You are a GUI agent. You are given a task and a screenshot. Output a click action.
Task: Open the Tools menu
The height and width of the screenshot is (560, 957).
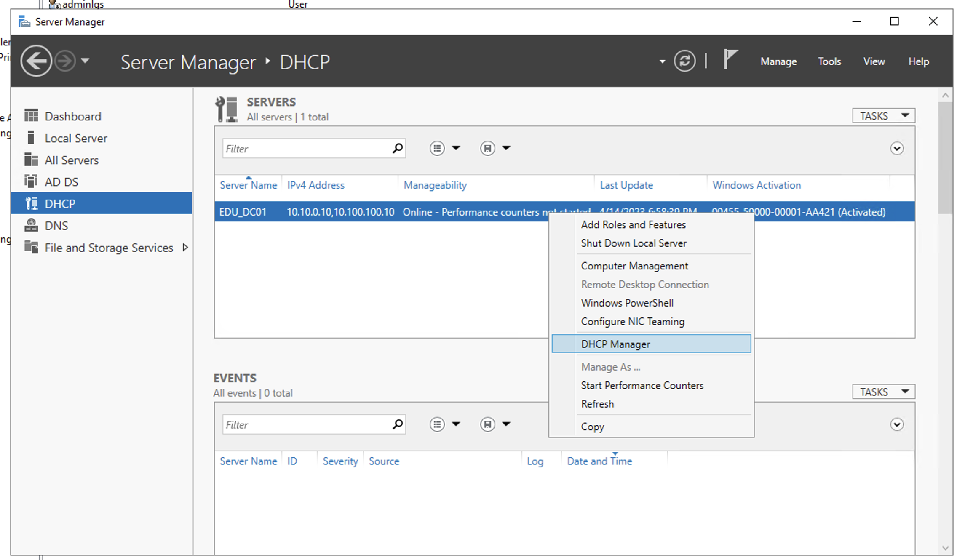coord(829,61)
